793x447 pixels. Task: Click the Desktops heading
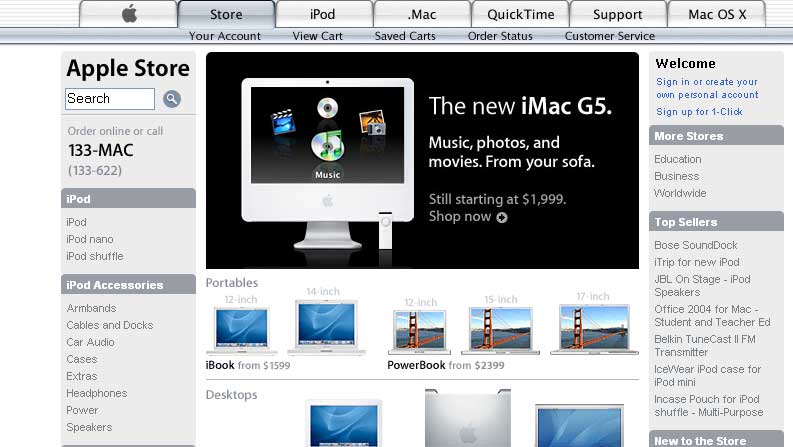tap(231, 395)
